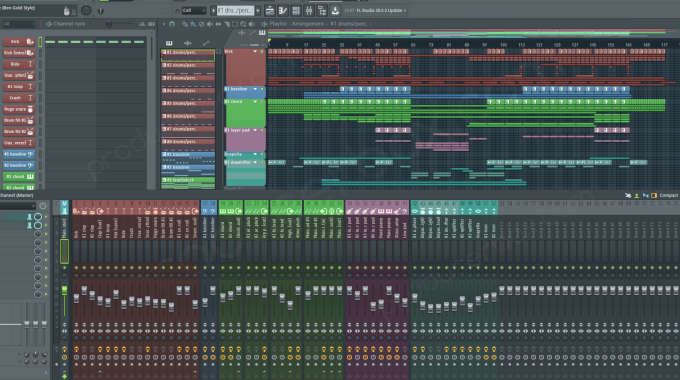Open the Piano roll from the toolbar

pyautogui.click(x=283, y=10)
